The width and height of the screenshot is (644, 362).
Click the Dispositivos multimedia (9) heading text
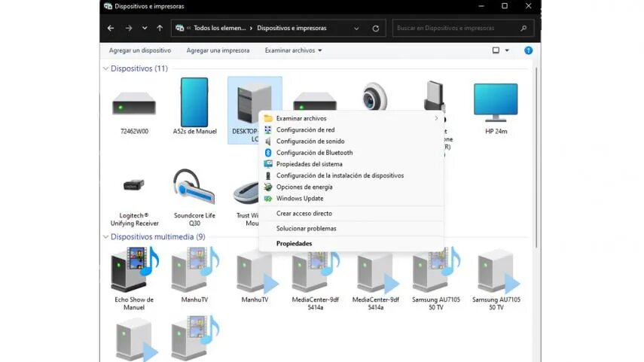click(x=157, y=237)
